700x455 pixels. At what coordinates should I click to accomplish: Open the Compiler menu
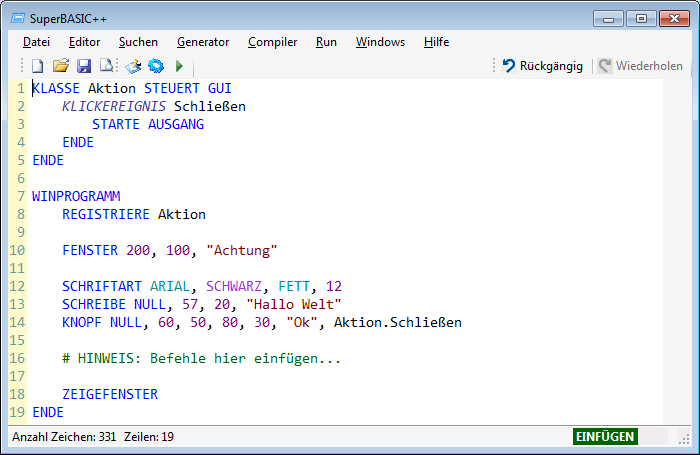click(273, 42)
